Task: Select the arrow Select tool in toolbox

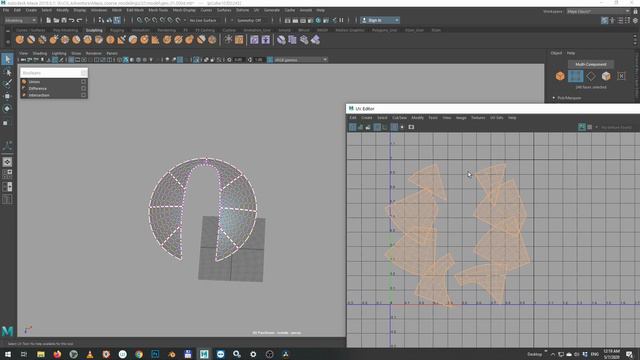Action: 7,60
